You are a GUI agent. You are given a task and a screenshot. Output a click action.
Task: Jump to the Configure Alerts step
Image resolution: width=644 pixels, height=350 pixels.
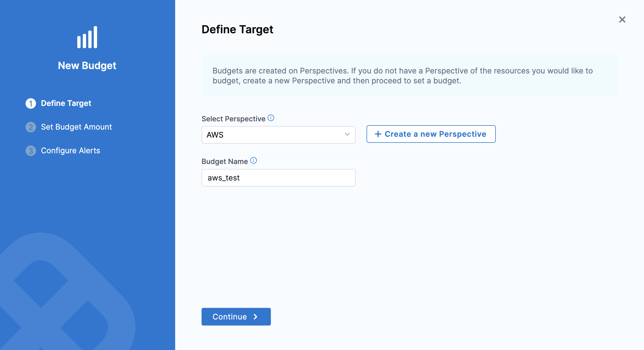coord(70,151)
